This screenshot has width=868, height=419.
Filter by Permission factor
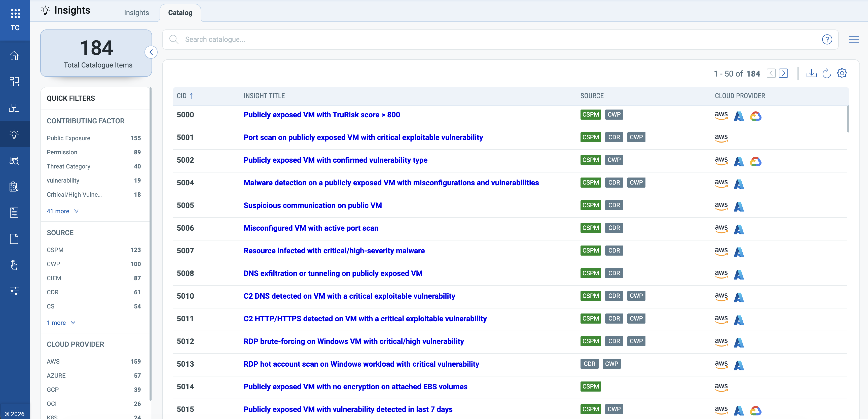pyautogui.click(x=94, y=152)
